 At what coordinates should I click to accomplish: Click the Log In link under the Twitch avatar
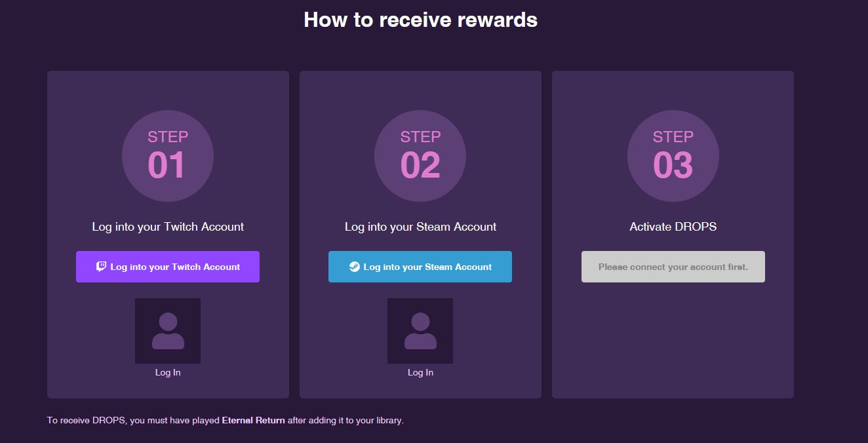click(x=167, y=372)
